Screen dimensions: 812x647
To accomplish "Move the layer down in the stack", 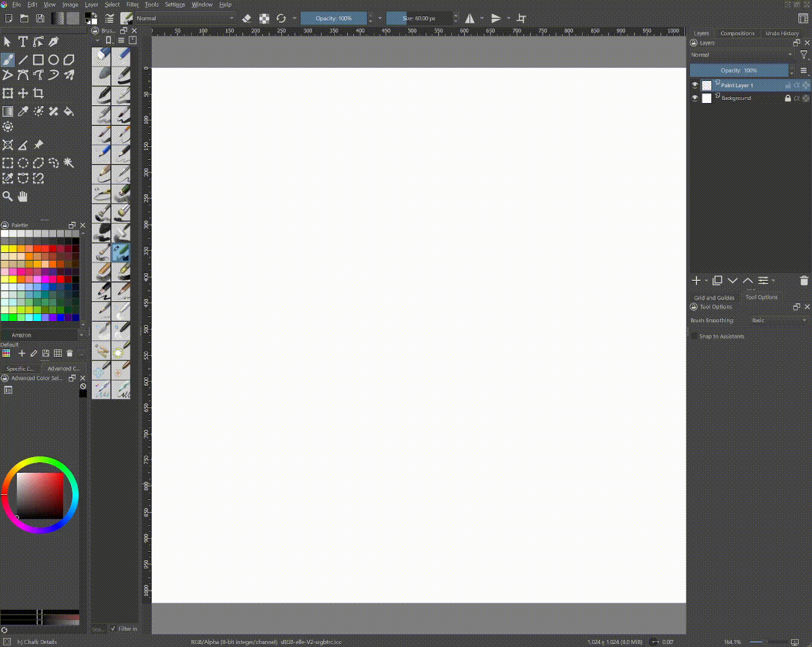I will coord(732,280).
